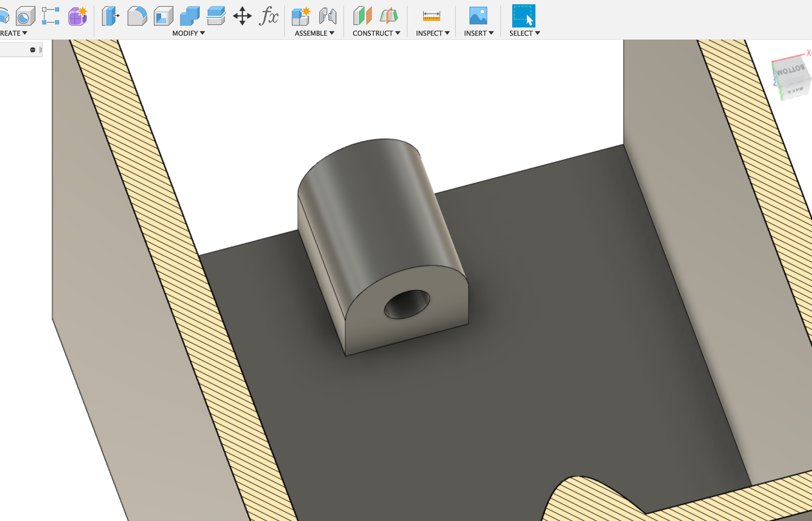Click the Insert image icon
The height and width of the screenshot is (521, 812).
point(478,16)
